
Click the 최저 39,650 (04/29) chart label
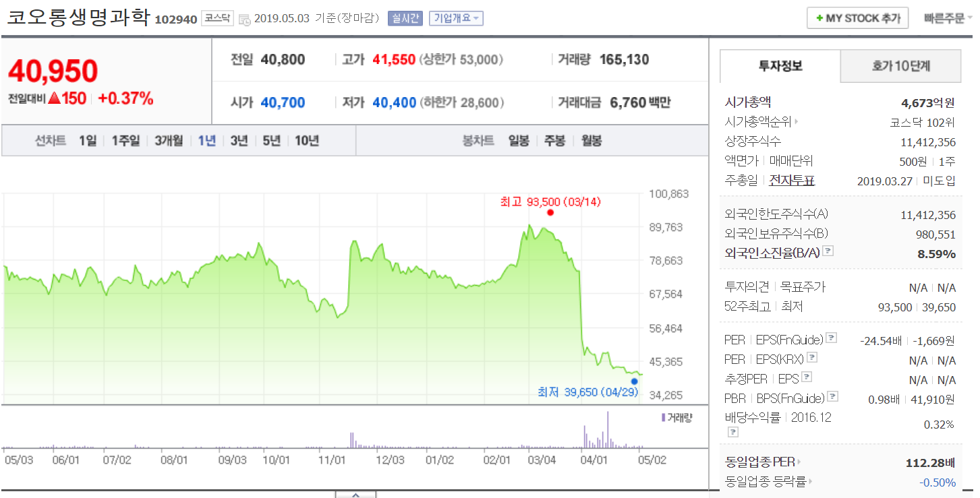tap(588, 392)
